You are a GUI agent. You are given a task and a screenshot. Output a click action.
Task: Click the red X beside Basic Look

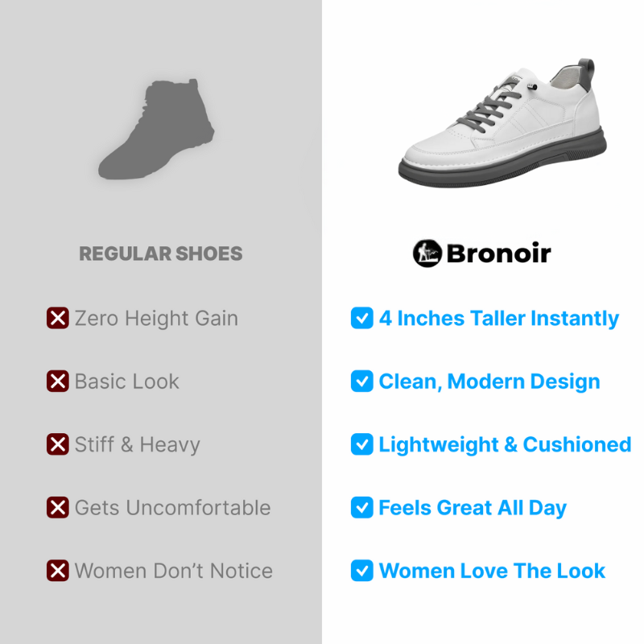57,381
